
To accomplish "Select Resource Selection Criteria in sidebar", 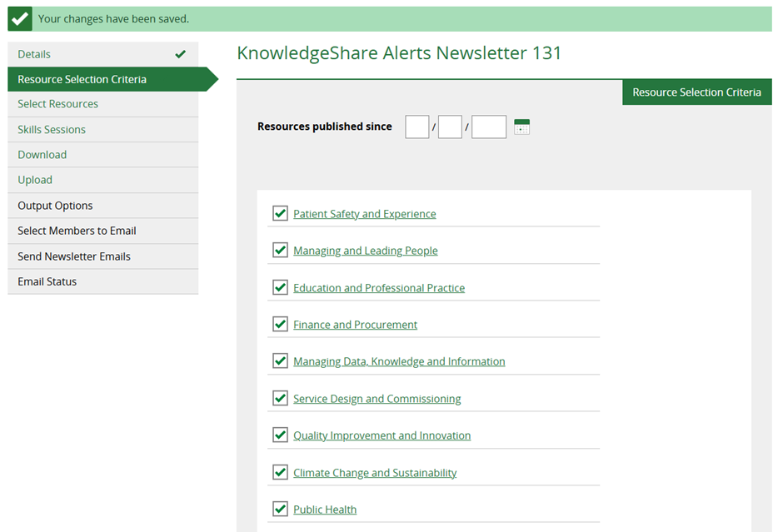I will point(112,79).
